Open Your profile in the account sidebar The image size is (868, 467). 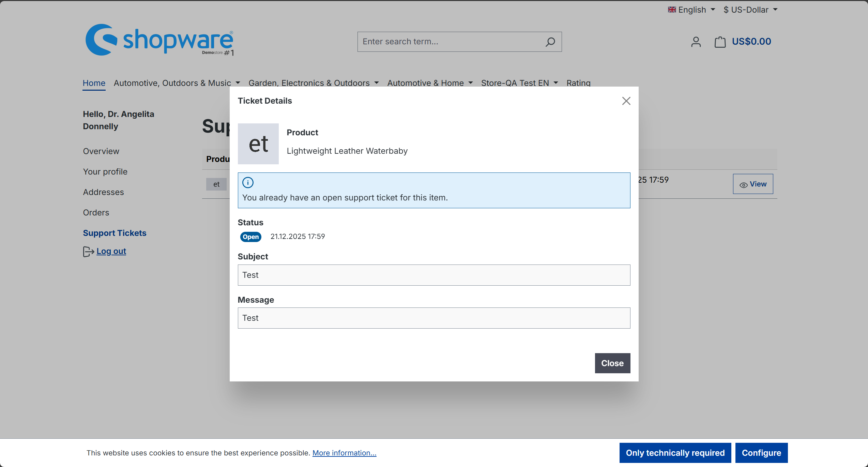105,172
